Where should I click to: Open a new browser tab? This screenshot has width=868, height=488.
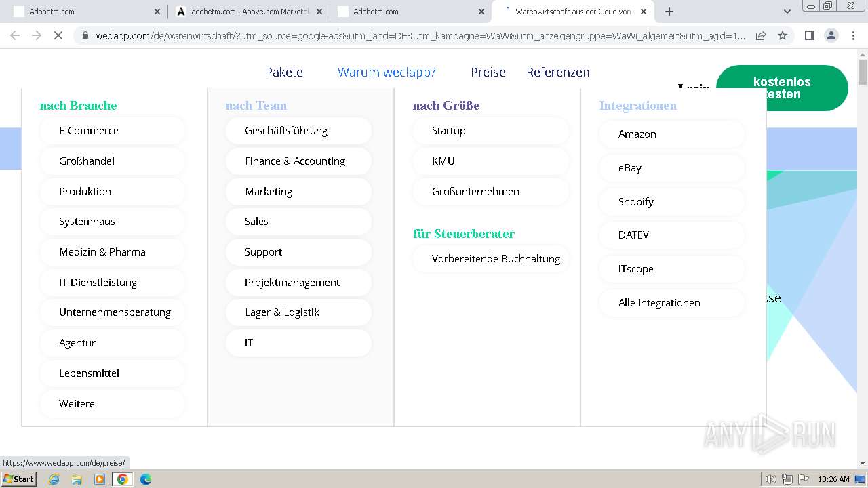coord(669,12)
